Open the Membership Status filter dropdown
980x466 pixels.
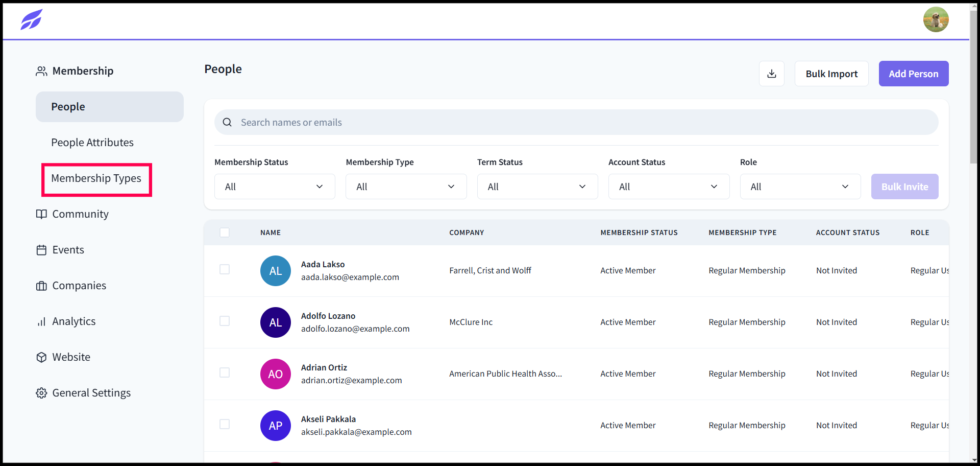click(x=274, y=187)
